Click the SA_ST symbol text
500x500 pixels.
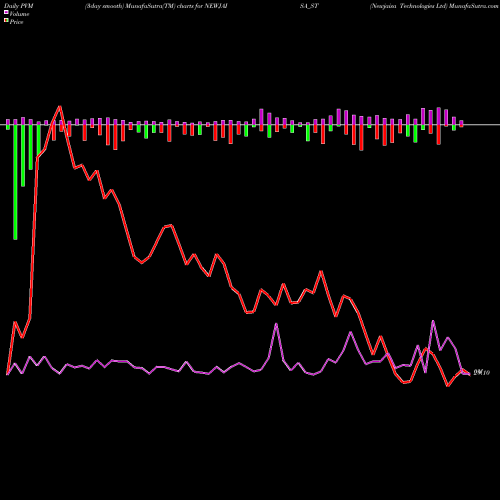coord(309,6)
